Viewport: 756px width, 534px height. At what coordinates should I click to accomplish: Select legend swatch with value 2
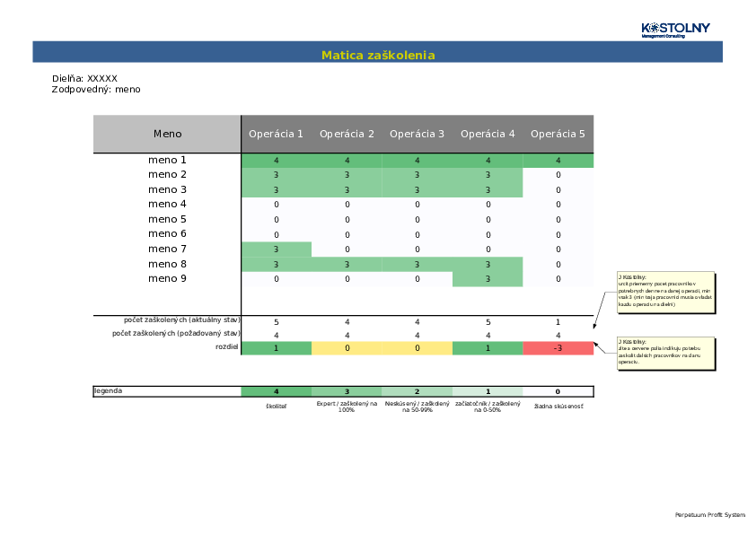pos(417,391)
